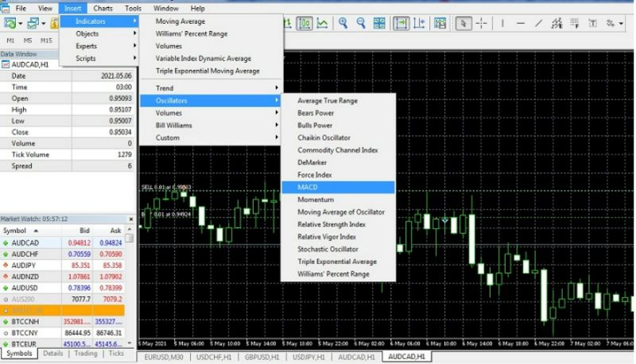
Task: Open the new chart dropdown arrow
Action: point(21,24)
